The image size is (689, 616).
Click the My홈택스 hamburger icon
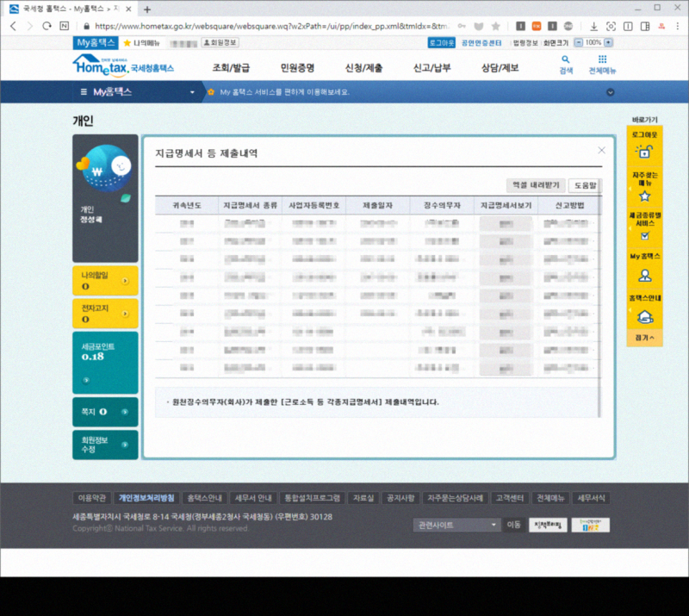(x=84, y=92)
